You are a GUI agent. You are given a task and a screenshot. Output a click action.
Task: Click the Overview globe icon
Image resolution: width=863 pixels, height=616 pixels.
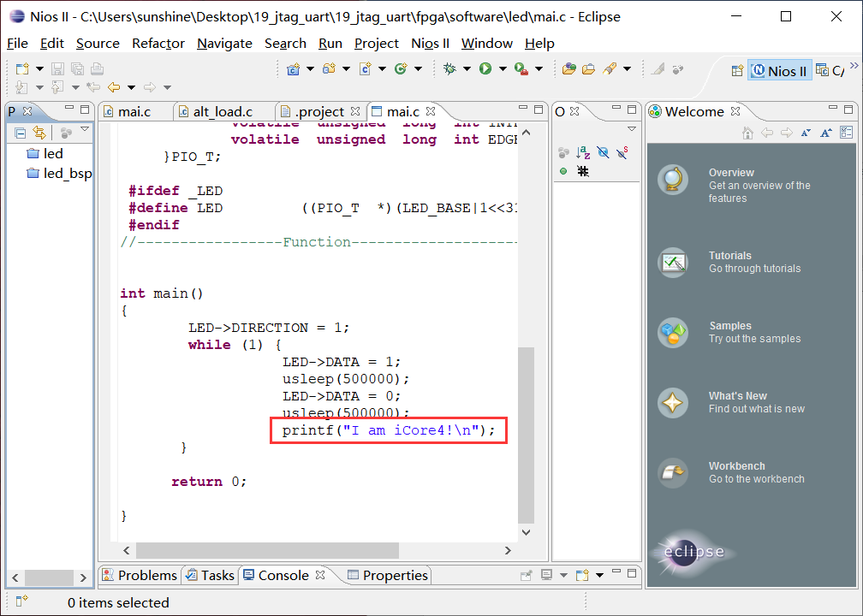click(673, 181)
